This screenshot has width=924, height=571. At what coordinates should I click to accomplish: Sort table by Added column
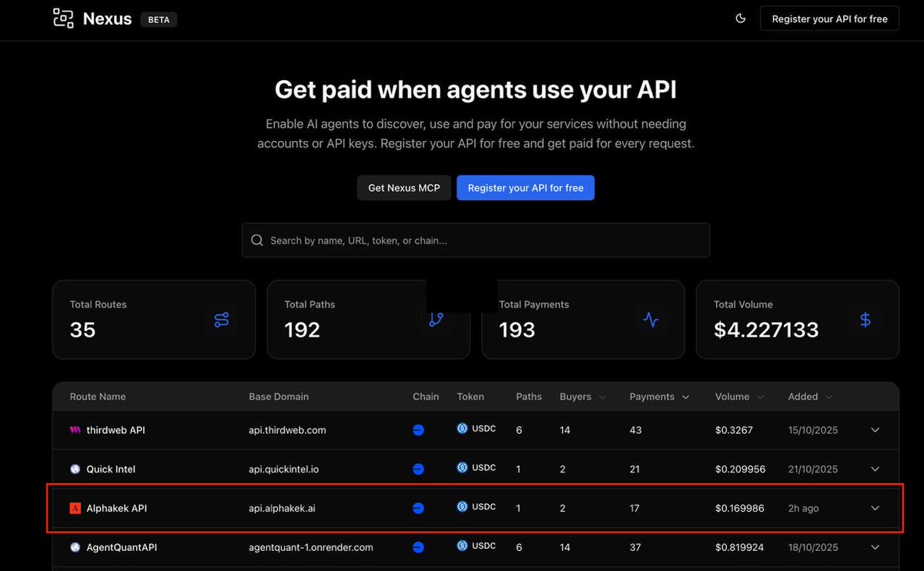(810, 397)
